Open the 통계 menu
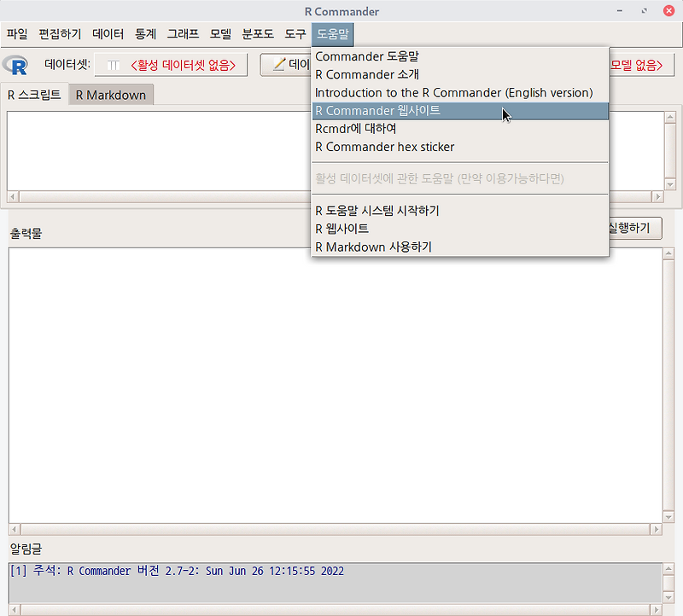The height and width of the screenshot is (616, 683). [145, 34]
